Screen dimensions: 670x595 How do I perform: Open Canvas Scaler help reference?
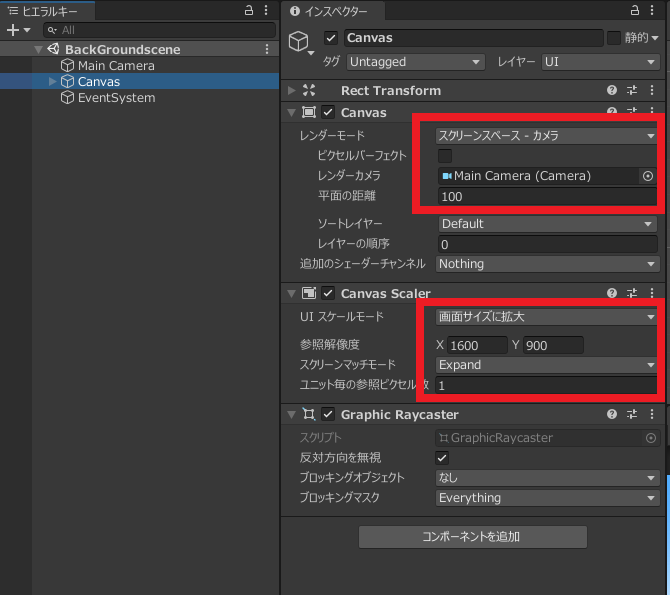[x=612, y=293]
